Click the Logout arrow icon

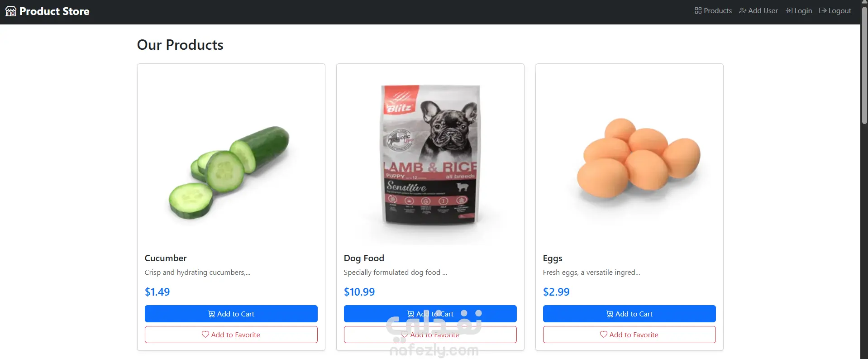[x=823, y=10]
